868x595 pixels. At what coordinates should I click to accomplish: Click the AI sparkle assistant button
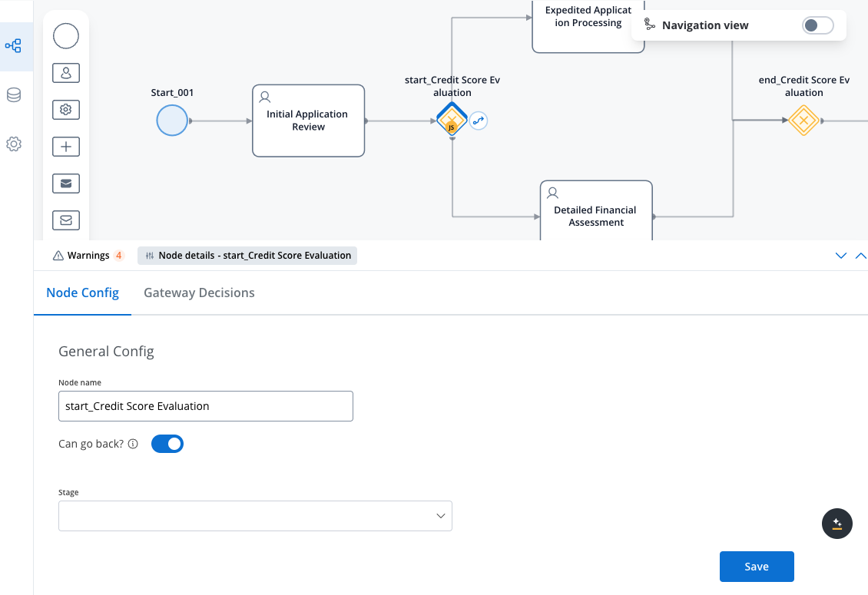[837, 524]
